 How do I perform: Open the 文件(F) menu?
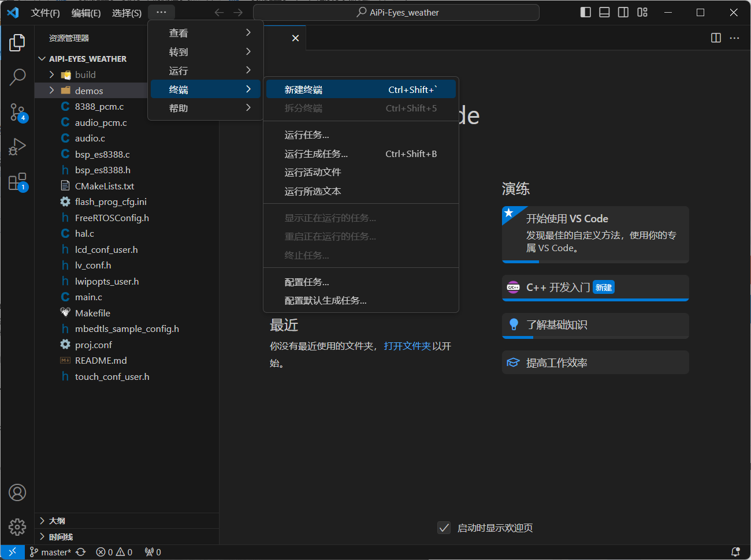point(45,13)
